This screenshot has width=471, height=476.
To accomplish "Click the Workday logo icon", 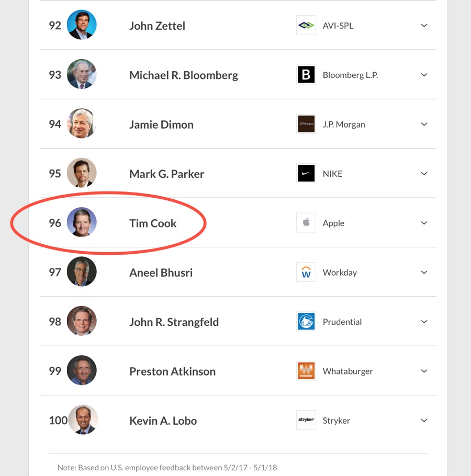I will (306, 272).
